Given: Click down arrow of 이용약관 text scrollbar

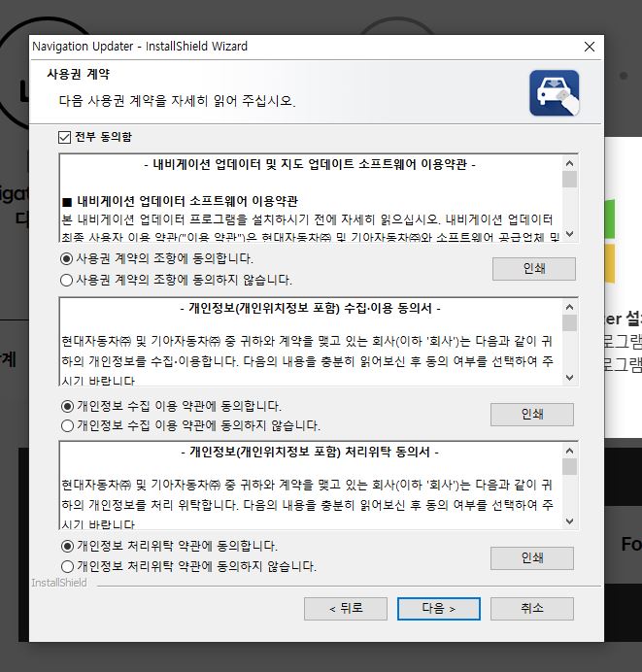Looking at the screenshot, I should point(569,234).
